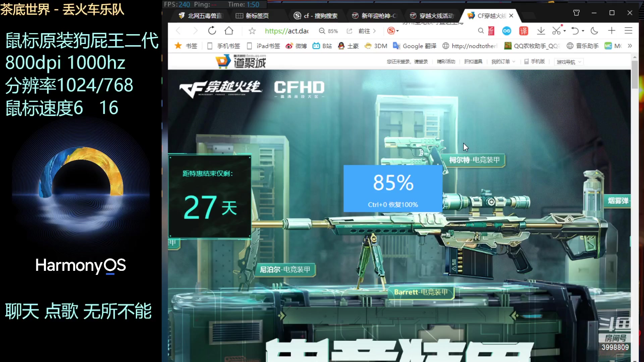The height and width of the screenshot is (362, 644).
Task: Expand the bookmarks bar overflow chevron
Action: [x=630, y=46]
